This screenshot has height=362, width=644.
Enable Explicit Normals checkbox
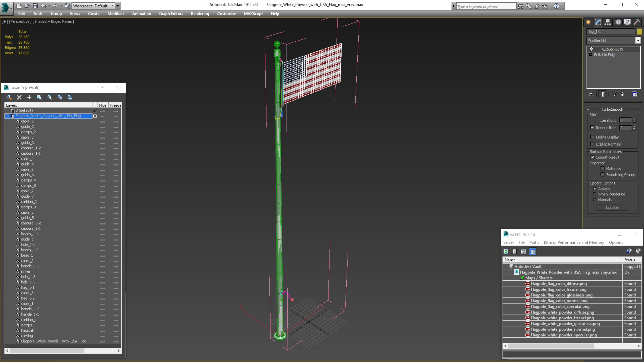point(592,144)
